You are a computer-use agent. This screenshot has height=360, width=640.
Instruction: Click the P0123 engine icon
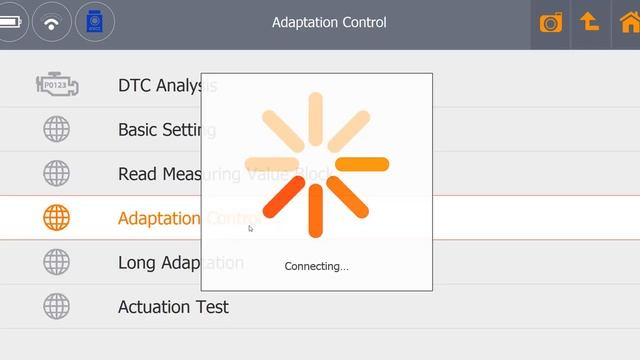(x=57, y=84)
